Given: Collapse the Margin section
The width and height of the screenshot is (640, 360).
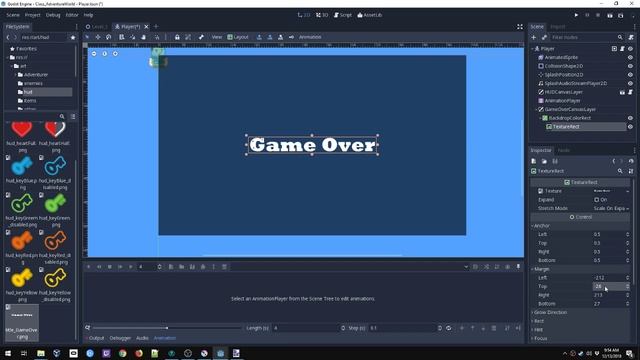Looking at the screenshot, I should click(542, 269).
